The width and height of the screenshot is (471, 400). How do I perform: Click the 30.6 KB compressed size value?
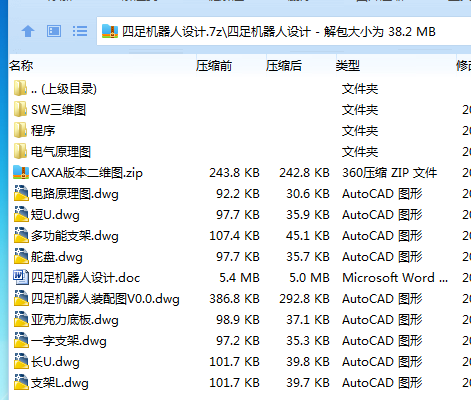308,194
